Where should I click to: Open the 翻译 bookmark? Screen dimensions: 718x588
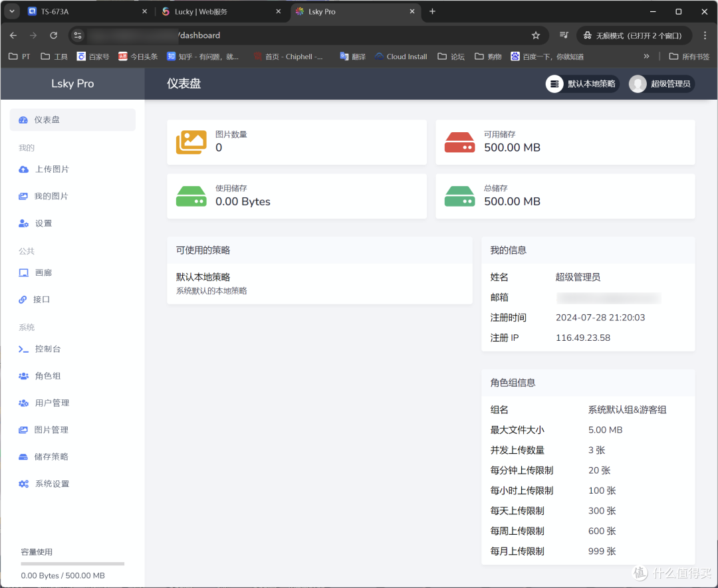pyautogui.click(x=352, y=56)
